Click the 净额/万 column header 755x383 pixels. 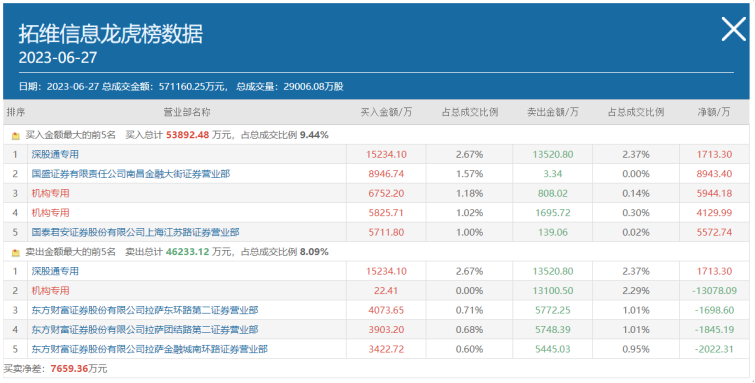coord(714,112)
